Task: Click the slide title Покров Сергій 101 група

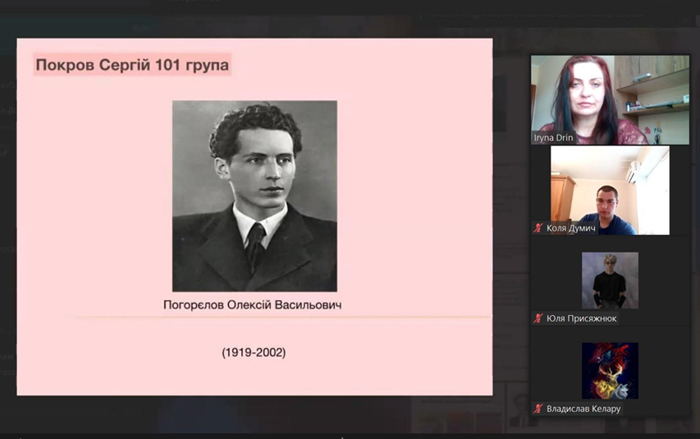Action: [132, 65]
